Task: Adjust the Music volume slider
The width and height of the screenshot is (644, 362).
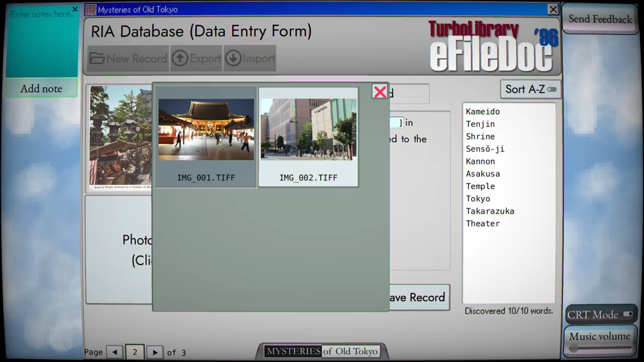Action: 599,348
